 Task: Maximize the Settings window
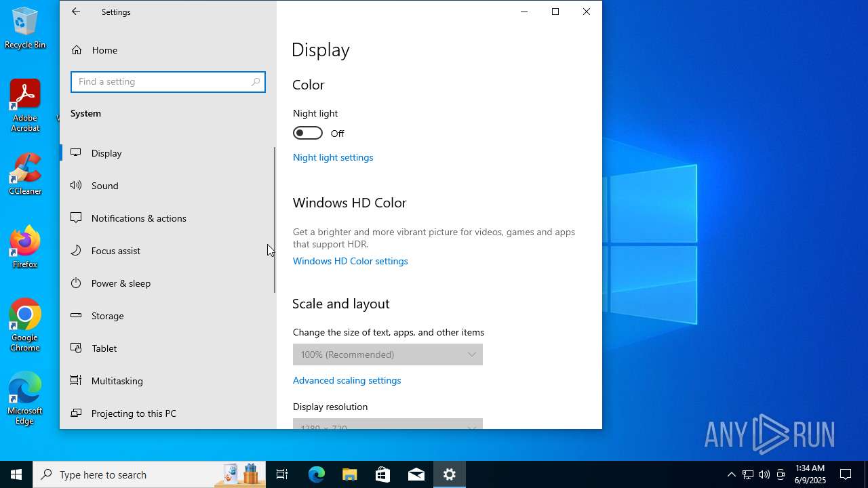pos(555,12)
